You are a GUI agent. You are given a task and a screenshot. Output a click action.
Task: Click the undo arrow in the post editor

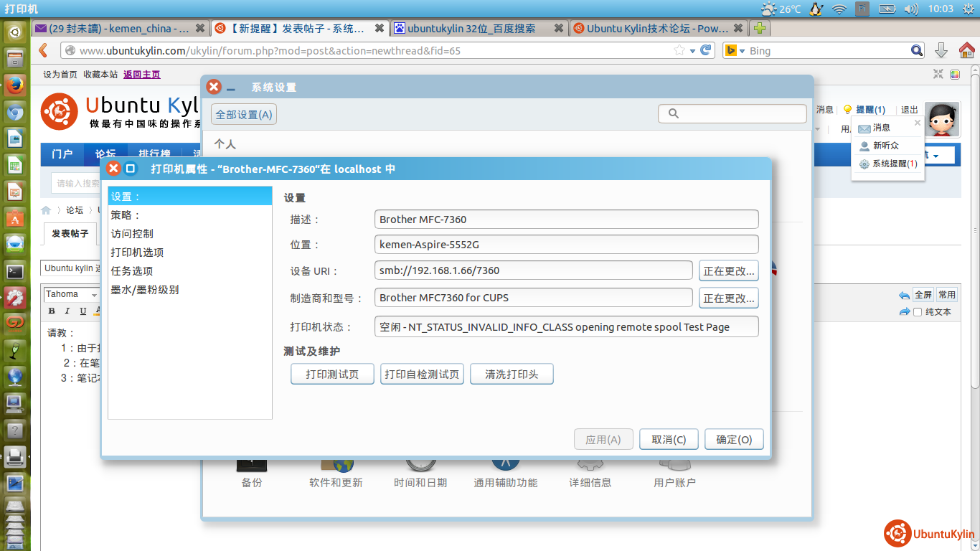point(904,295)
